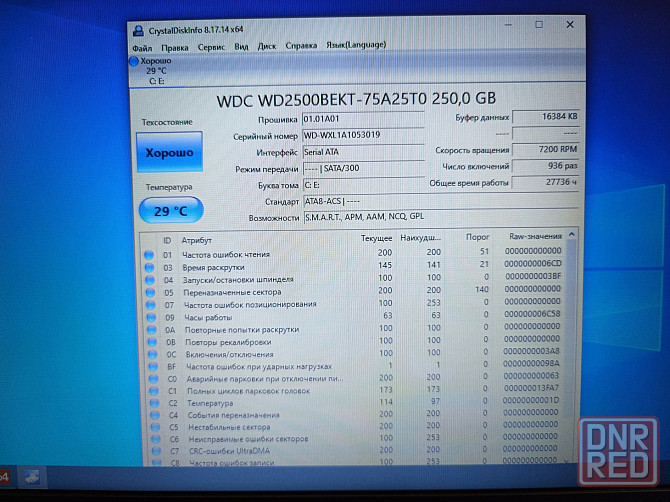Image resolution: width=670 pixels, height=502 pixels.
Task: Select raw value 000000006C58
Action: (x=532, y=314)
